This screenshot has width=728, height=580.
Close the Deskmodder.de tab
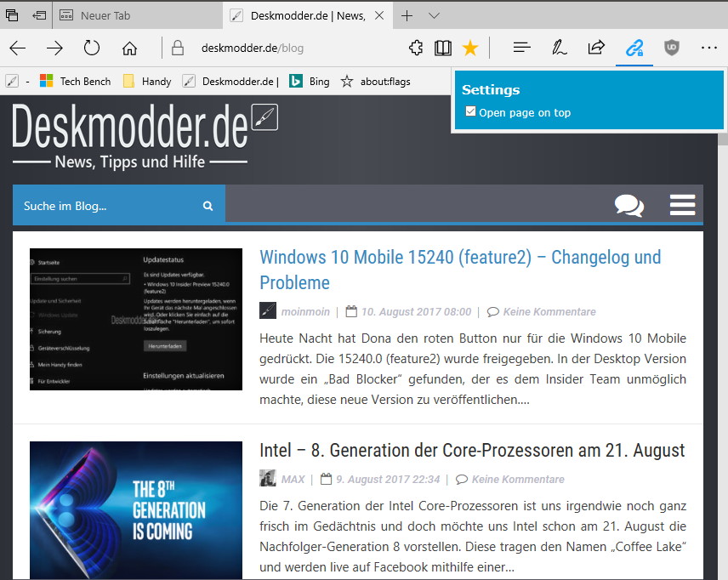click(379, 15)
